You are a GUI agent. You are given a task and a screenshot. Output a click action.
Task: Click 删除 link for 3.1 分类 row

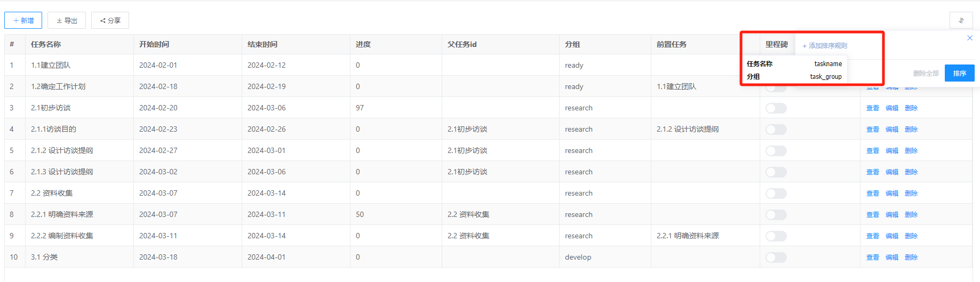(911, 257)
